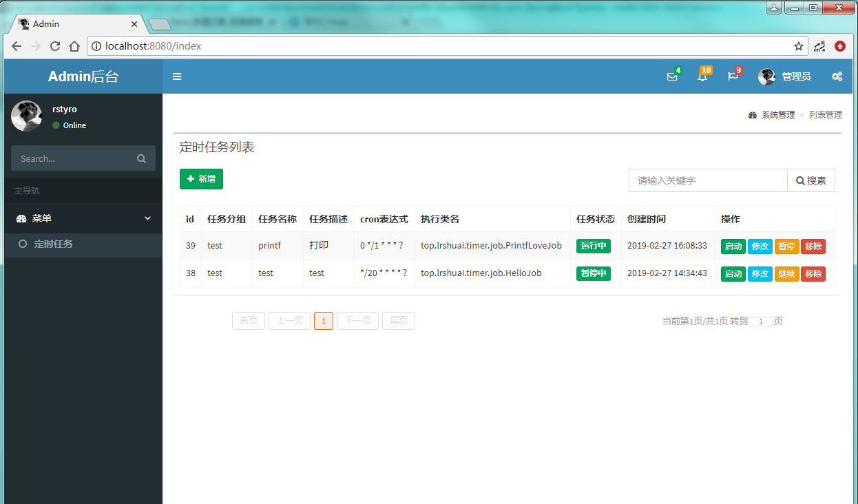Screen dimensions: 858x504
Task: Click the keyword search input field
Action: click(707, 180)
